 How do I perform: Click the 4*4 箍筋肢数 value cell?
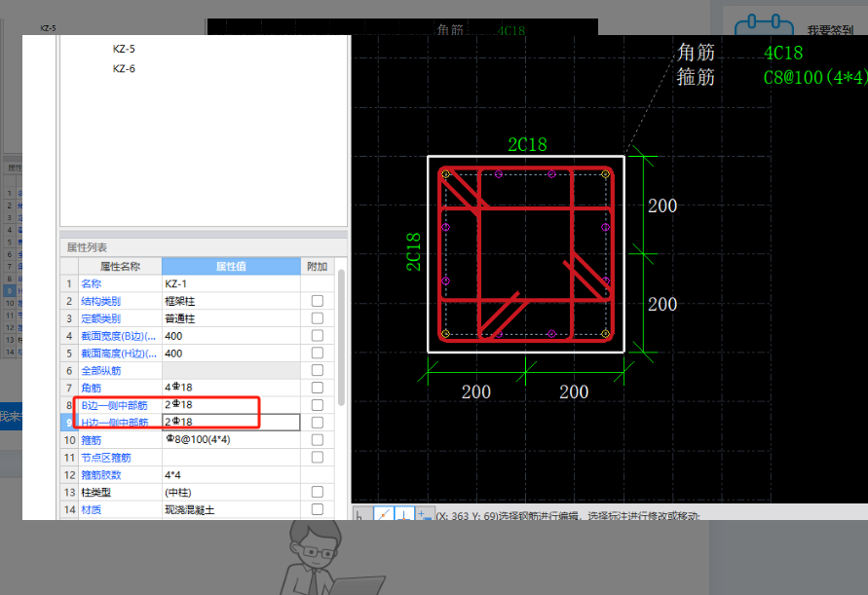click(231, 474)
